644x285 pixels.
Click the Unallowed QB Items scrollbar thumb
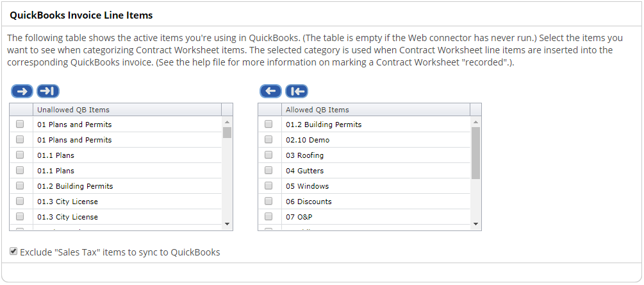point(227,132)
